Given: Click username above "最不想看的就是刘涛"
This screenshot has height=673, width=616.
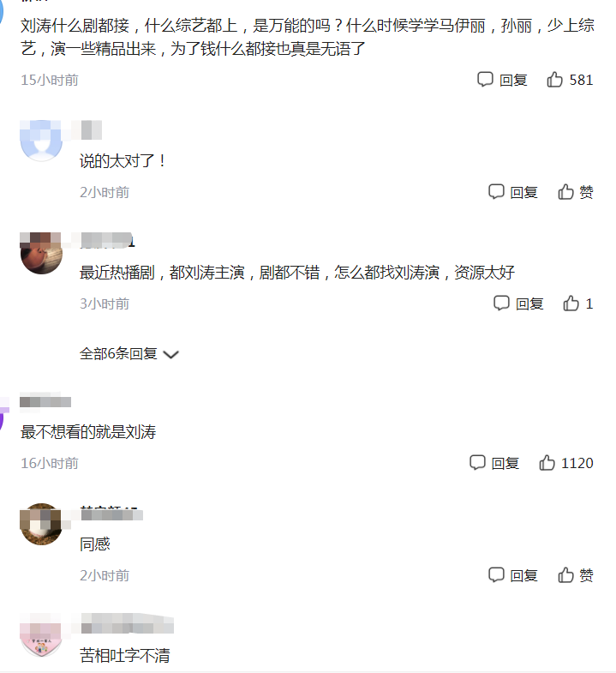Looking at the screenshot, I should (45, 402).
